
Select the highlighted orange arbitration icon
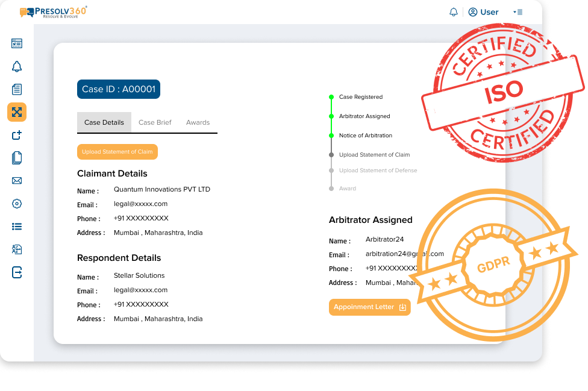tap(17, 112)
